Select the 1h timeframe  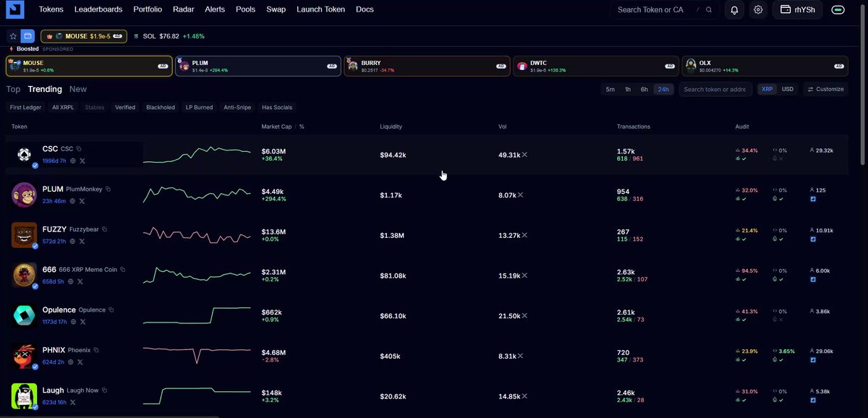[628, 89]
